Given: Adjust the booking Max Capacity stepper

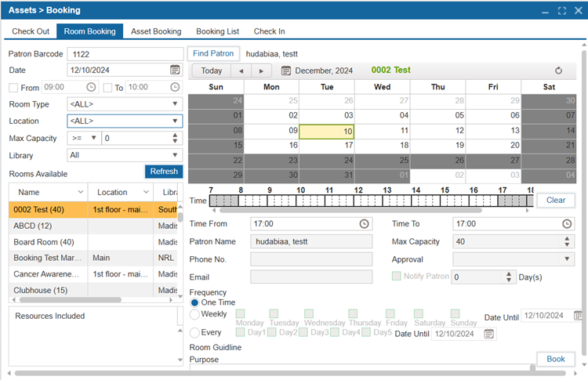Looking at the screenshot, I should point(567,242).
